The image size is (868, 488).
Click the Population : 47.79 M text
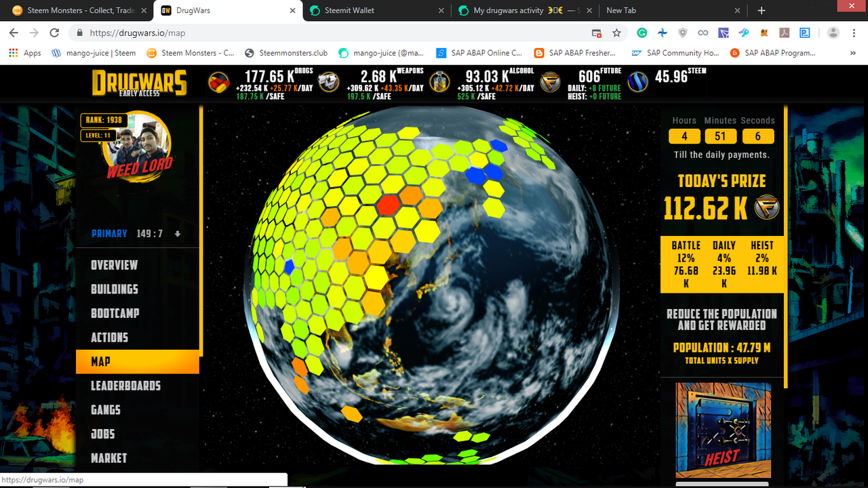[722, 348]
